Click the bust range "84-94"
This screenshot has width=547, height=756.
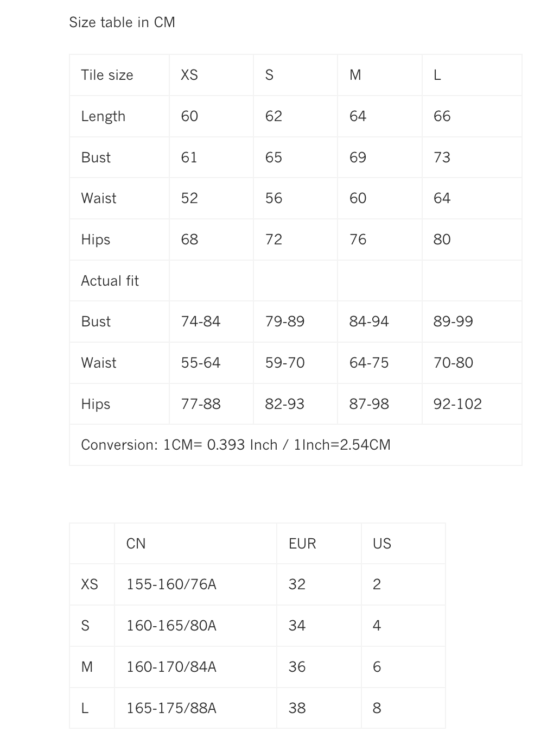point(369,322)
